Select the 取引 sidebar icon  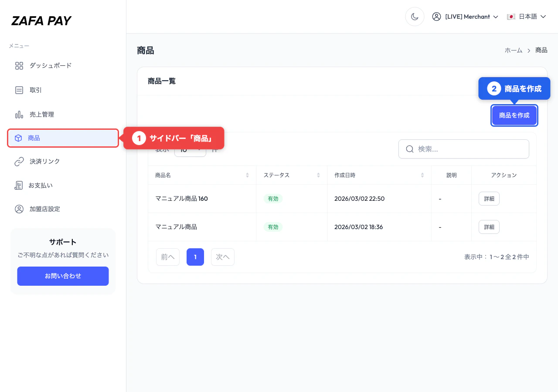tap(19, 90)
